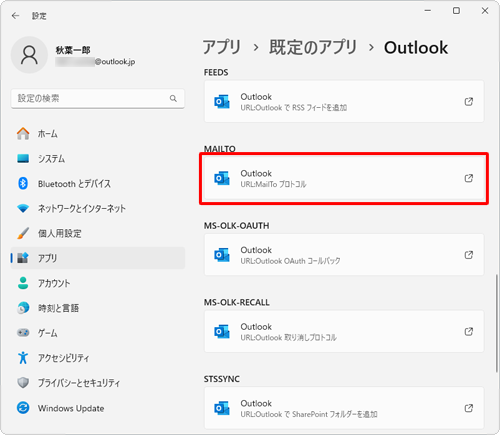Viewport: 500px width, 435px height.
Task: Focus the 設定の検索 search field
Action: (x=97, y=98)
